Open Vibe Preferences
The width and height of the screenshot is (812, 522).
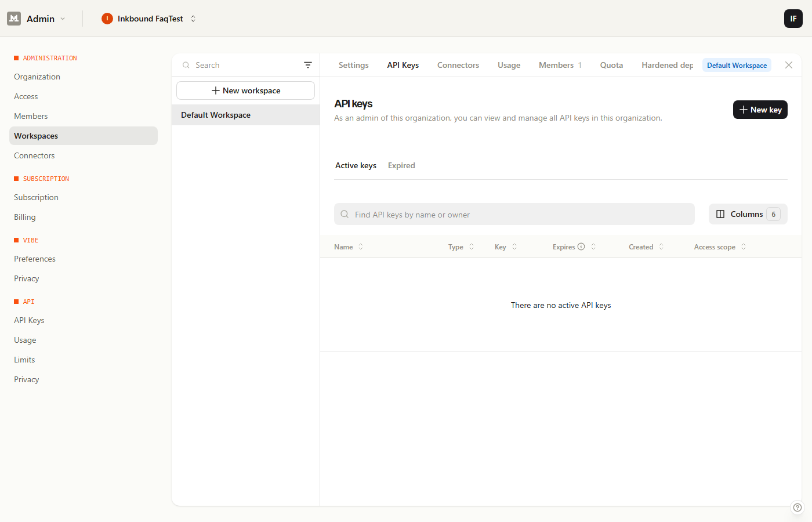pyautogui.click(x=35, y=259)
